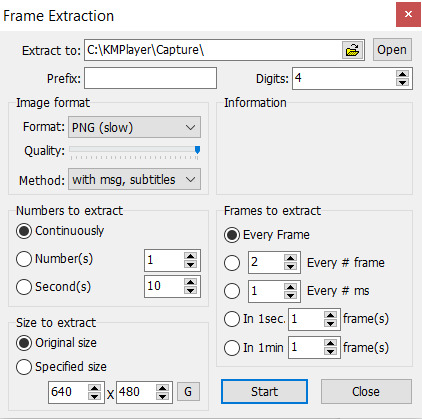Select the Every Frame radio button
Screen dimensions: 422x419
point(232,235)
